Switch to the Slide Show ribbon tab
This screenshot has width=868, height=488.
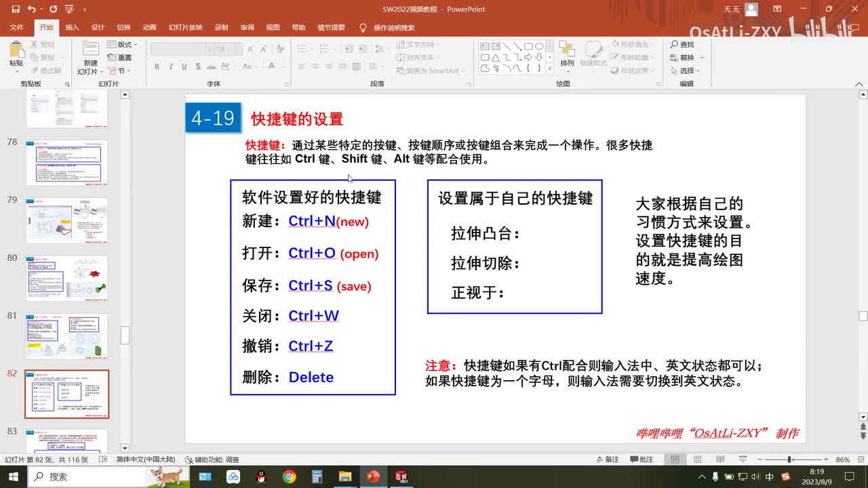[x=185, y=28]
